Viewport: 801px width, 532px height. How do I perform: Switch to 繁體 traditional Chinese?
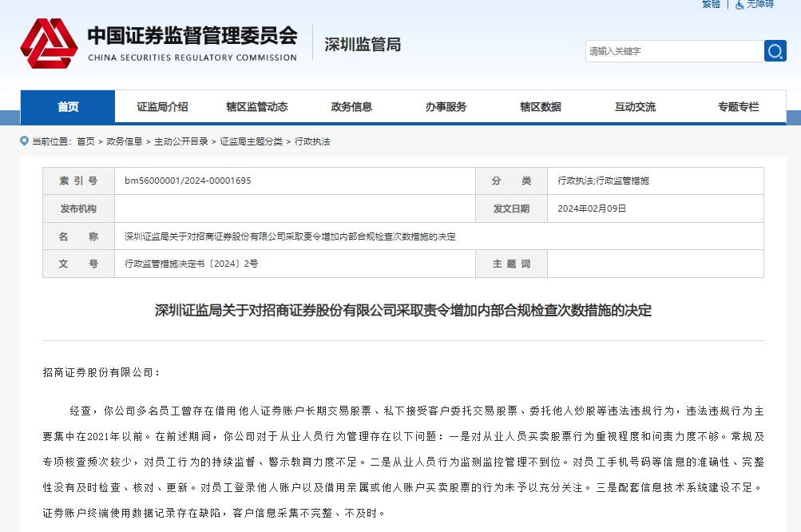711,4
